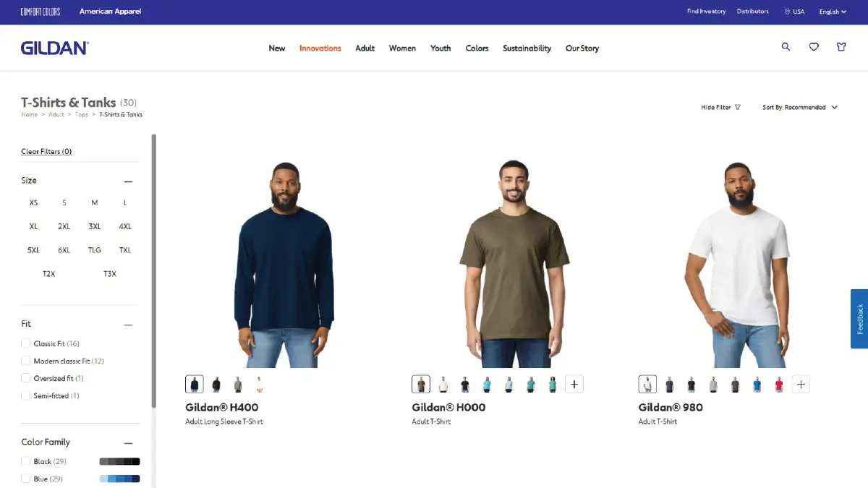Select blue swatch for Gildan 980

coord(757,385)
